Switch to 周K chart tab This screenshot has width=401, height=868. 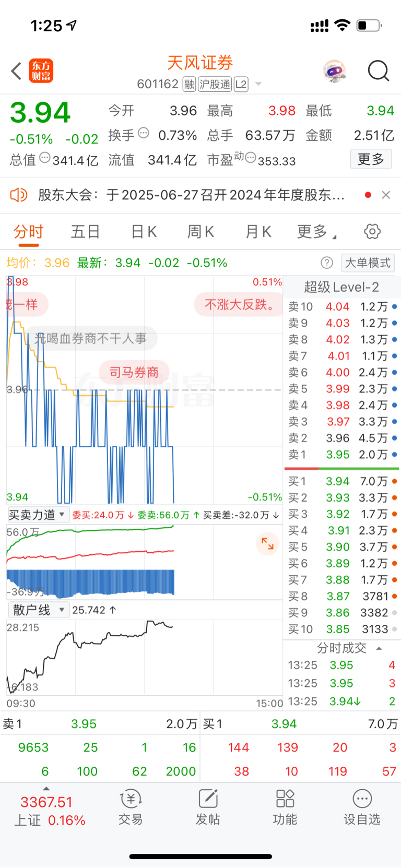[x=201, y=231]
